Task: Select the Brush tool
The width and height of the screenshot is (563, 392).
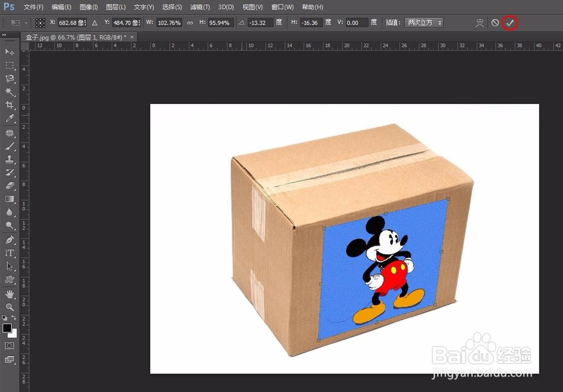Action: (10, 146)
